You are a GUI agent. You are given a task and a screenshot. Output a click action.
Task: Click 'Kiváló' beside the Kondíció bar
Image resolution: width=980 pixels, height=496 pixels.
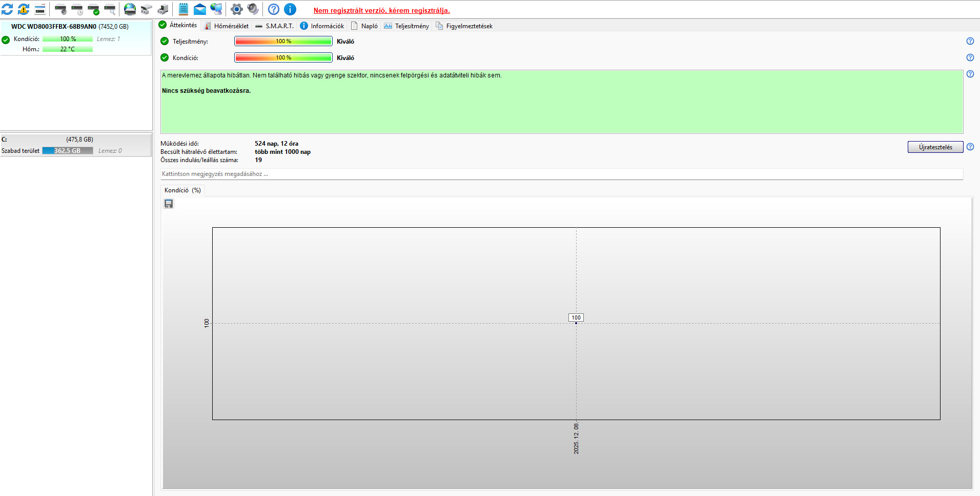point(345,58)
